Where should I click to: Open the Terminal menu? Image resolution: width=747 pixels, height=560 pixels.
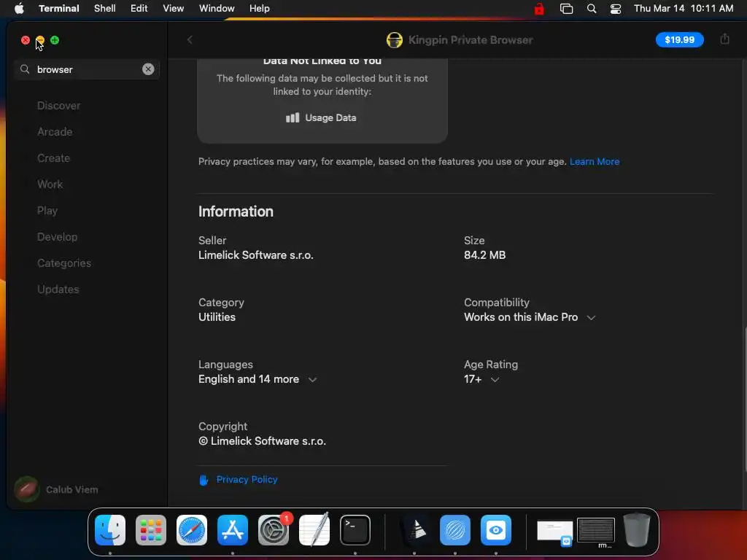59,9
